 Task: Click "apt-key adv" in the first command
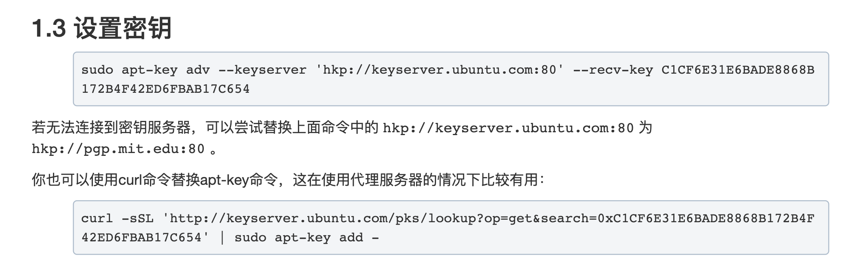(x=165, y=70)
